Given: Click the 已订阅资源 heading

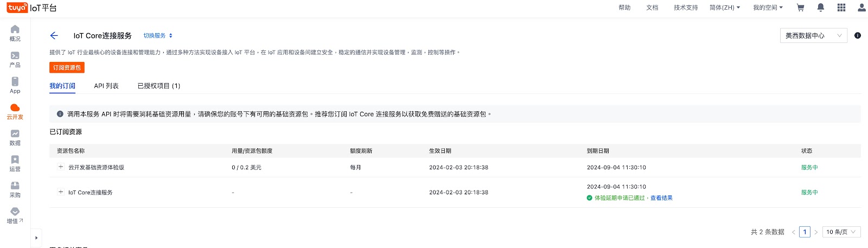Looking at the screenshot, I should click(66, 132).
